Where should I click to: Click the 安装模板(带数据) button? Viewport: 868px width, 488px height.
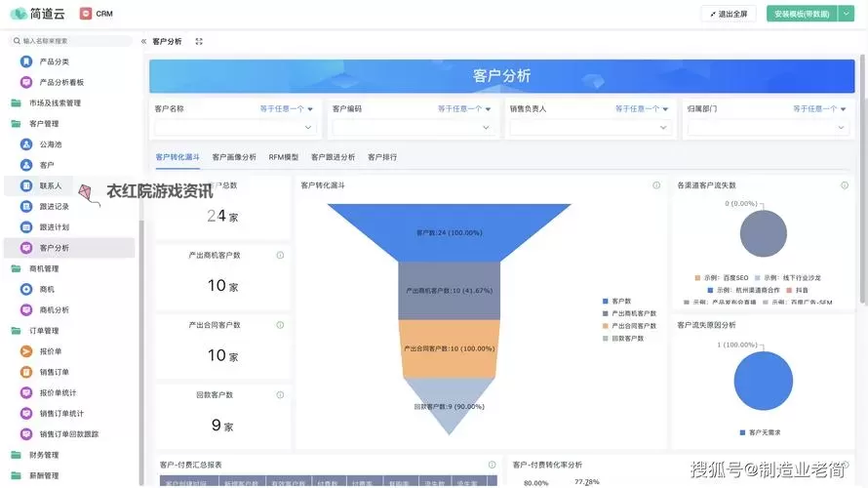click(x=802, y=14)
